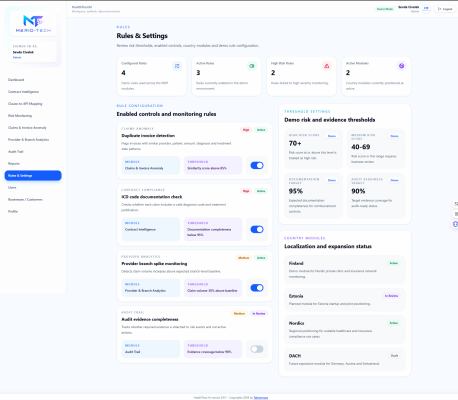
Task: Select the Finland country module card
Action: point(345,270)
